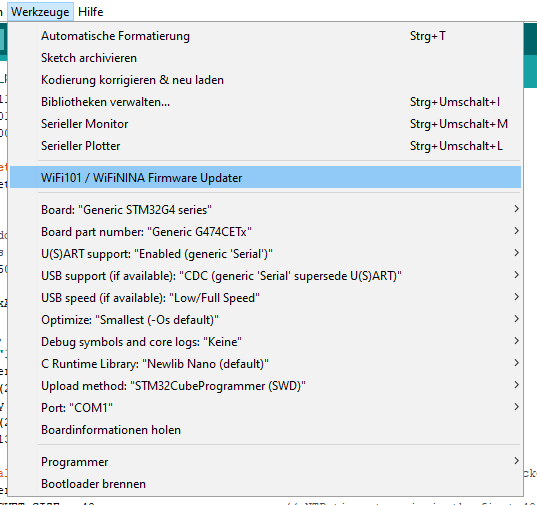Screen dimensions: 537x505
Task: Expand Optimize setting submenu
Action: pos(265,319)
